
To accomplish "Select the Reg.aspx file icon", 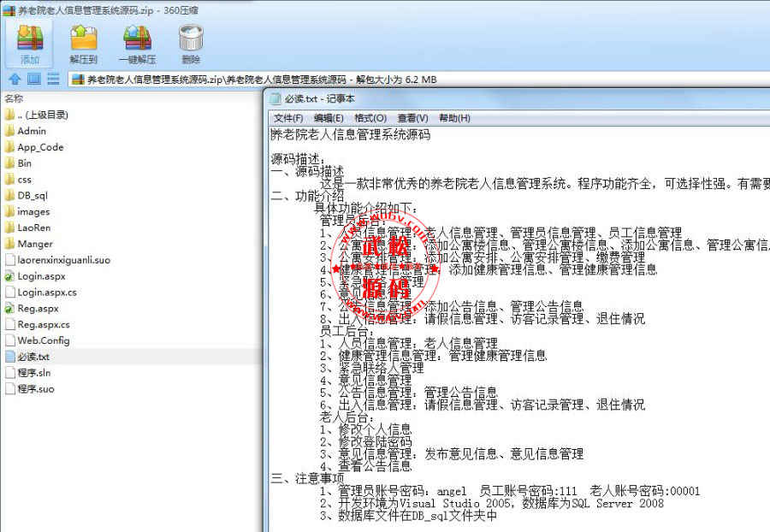I will click(x=9, y=309).
